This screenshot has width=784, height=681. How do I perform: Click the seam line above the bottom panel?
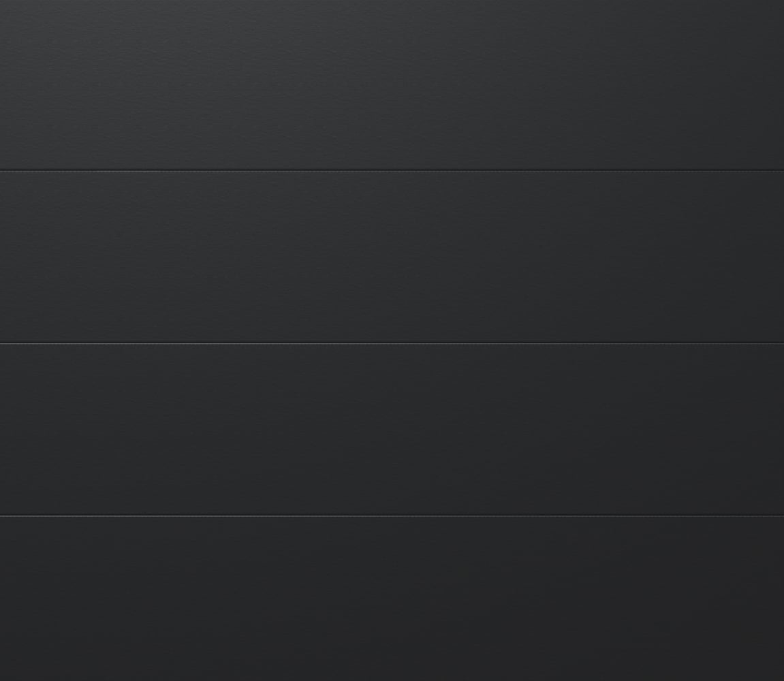[392, 515]
